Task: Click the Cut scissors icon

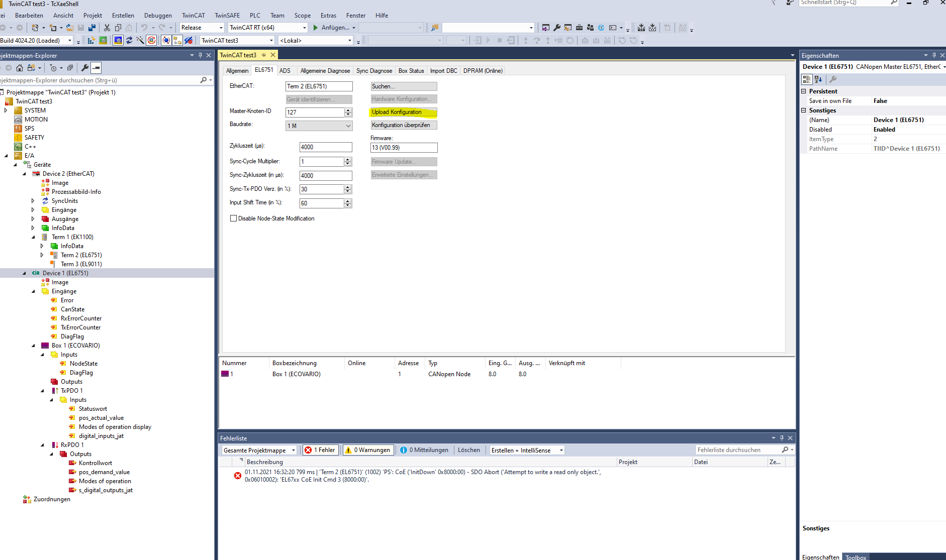Action: [107, 28]
